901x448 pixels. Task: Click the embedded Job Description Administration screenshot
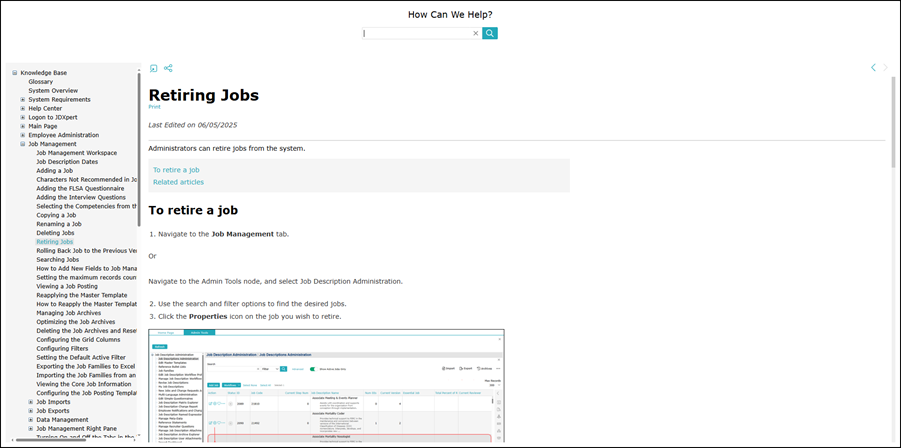point(326,385)
